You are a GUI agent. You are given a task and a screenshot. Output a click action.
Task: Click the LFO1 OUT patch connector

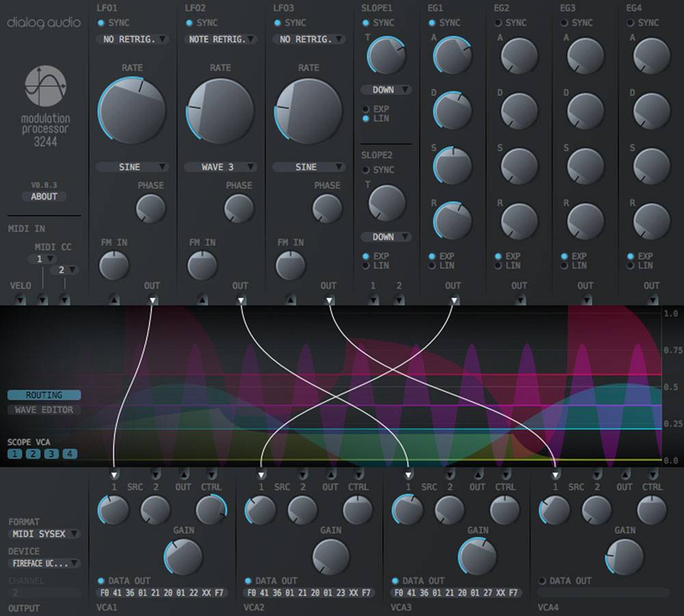[153, 299]
